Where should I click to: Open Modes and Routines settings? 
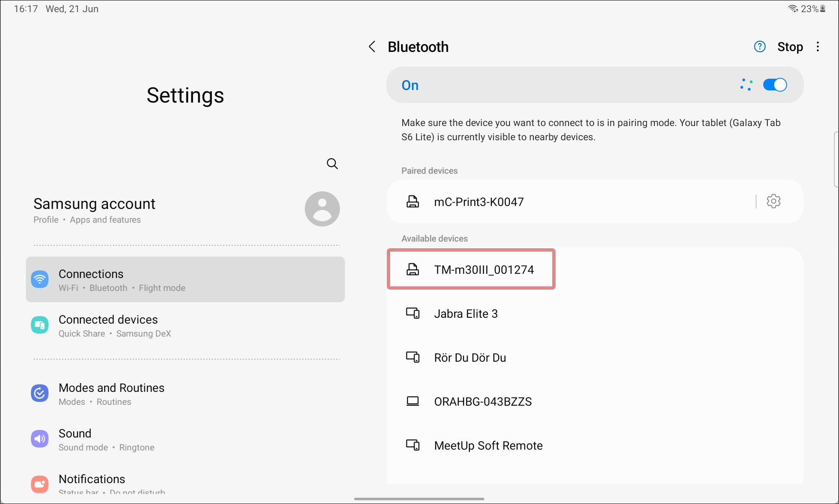point(185,393)
